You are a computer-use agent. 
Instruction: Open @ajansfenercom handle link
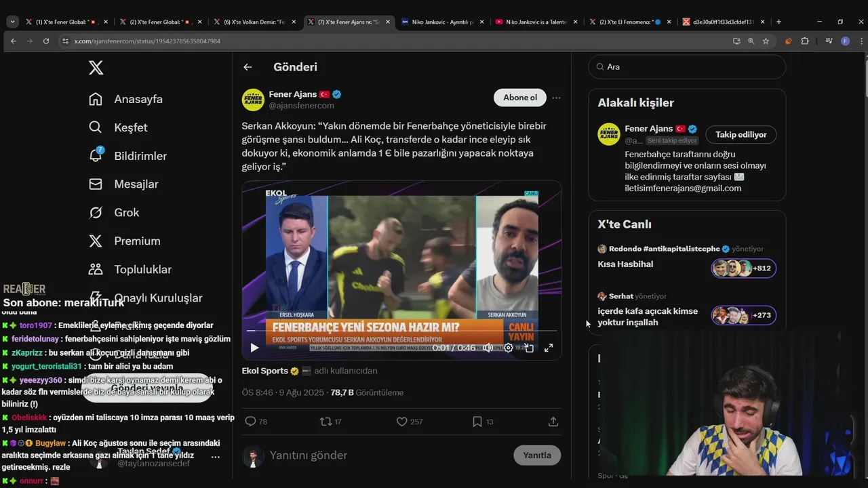302,106
